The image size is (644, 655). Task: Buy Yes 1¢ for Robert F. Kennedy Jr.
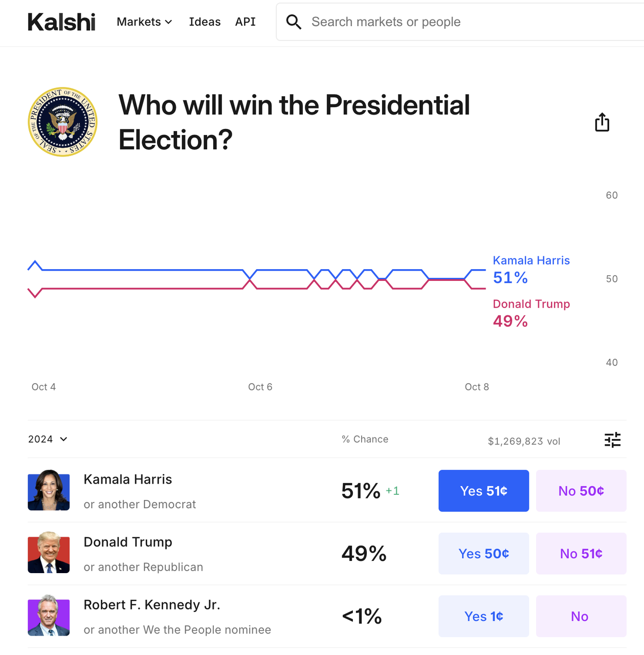(x=483, y=616)
